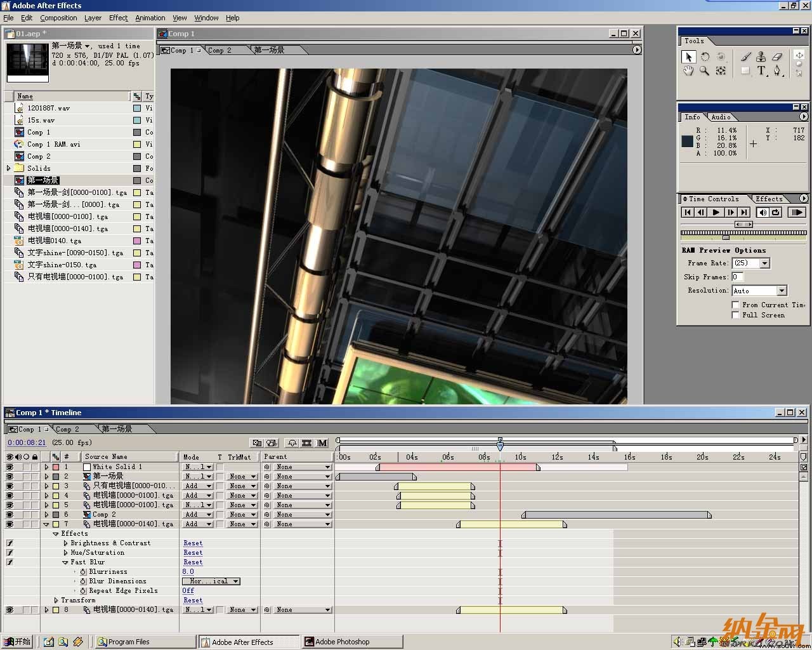Click the Play button in Time Controls
This screenshot has height=650, width=812.
716,213
